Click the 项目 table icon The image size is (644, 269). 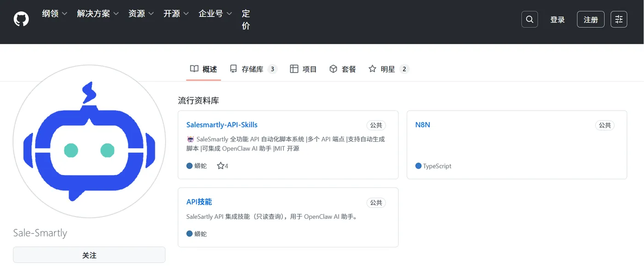pos(294,69)
